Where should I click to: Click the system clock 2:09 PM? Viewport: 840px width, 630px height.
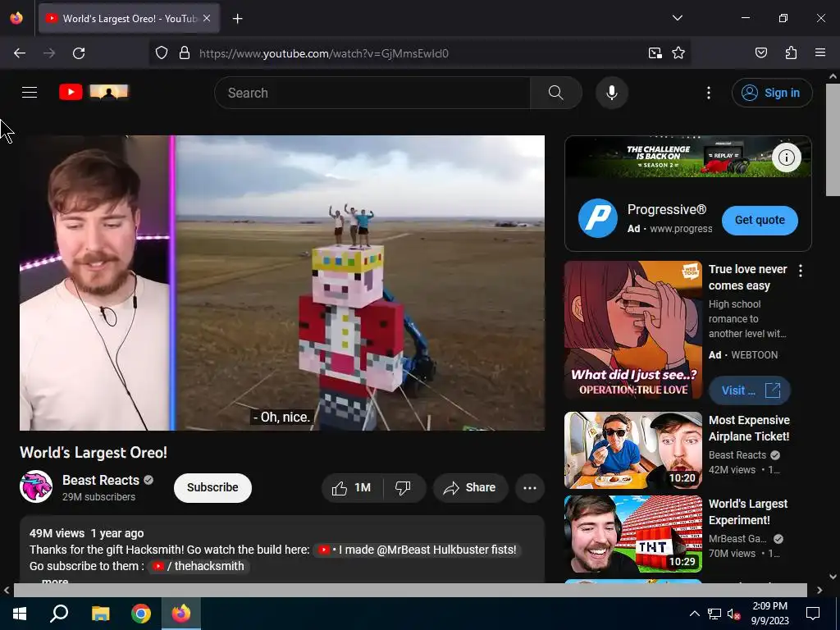tap(769, 606)
